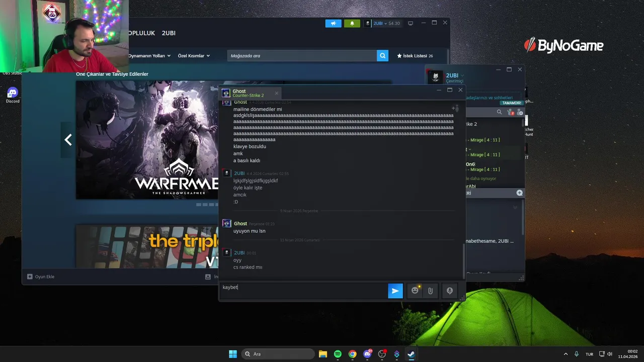Open 2UBI avatar in friends list header
The width and height of the screenshot is (644, 362).
click(436, 77)
